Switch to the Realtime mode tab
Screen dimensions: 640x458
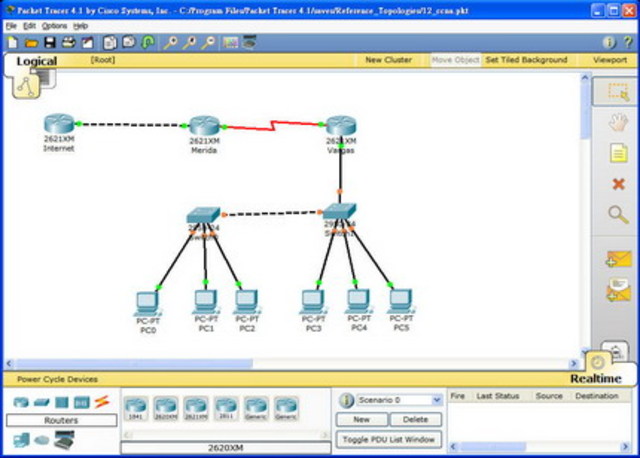tap(596, 378)
